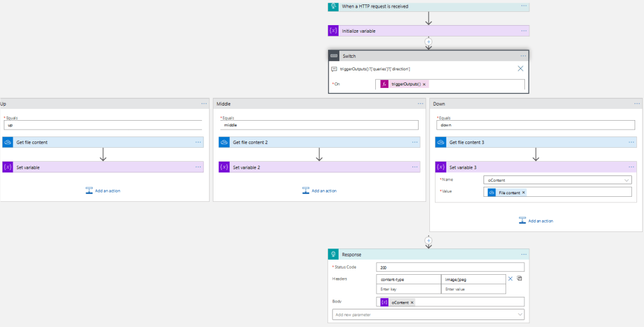Image resolution: width=644 pixels, height=327 pixels.
Task: Add an action in the Down case
Action: point(536,221)
